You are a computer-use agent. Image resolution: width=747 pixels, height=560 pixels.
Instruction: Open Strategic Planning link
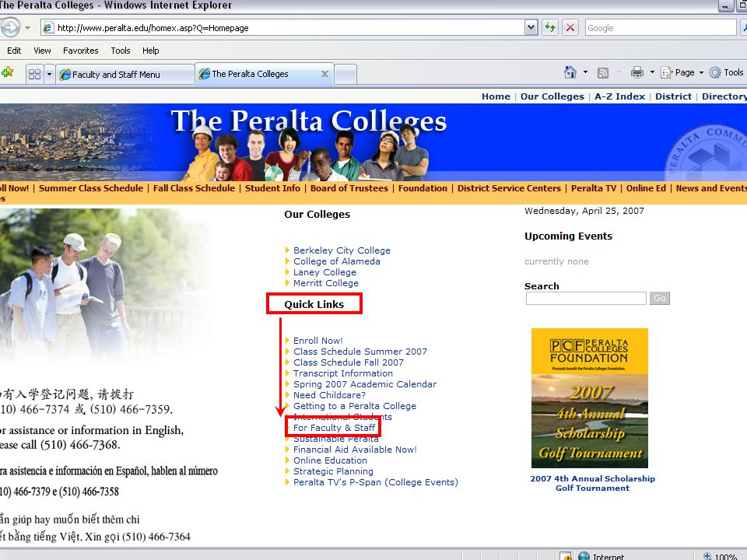click(333, 471)
